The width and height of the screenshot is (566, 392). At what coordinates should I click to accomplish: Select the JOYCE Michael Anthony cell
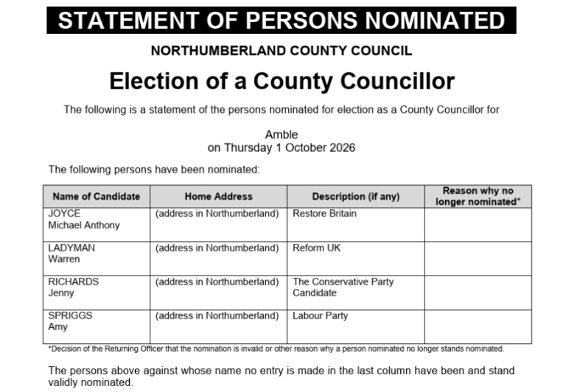tap(97, 225)
